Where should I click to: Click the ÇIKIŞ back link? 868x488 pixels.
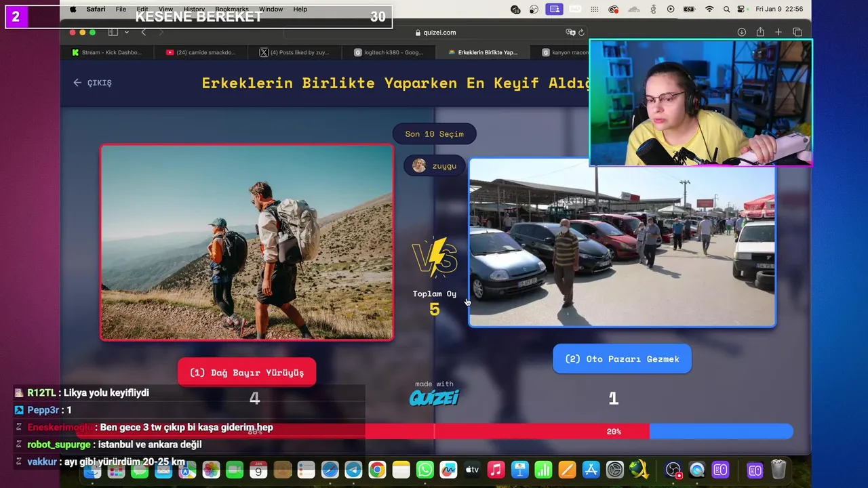click(x=92, y=83)
